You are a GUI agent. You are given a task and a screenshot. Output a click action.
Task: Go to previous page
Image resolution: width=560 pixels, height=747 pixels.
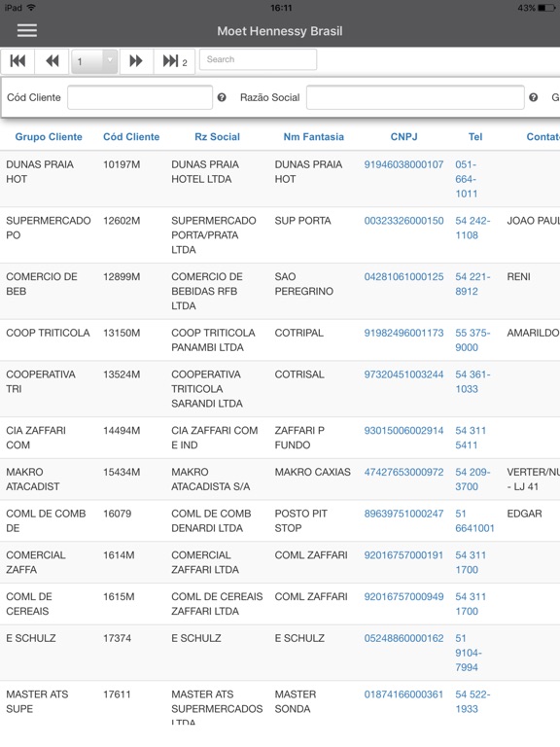pyautogui.click(x=52, y=61)
